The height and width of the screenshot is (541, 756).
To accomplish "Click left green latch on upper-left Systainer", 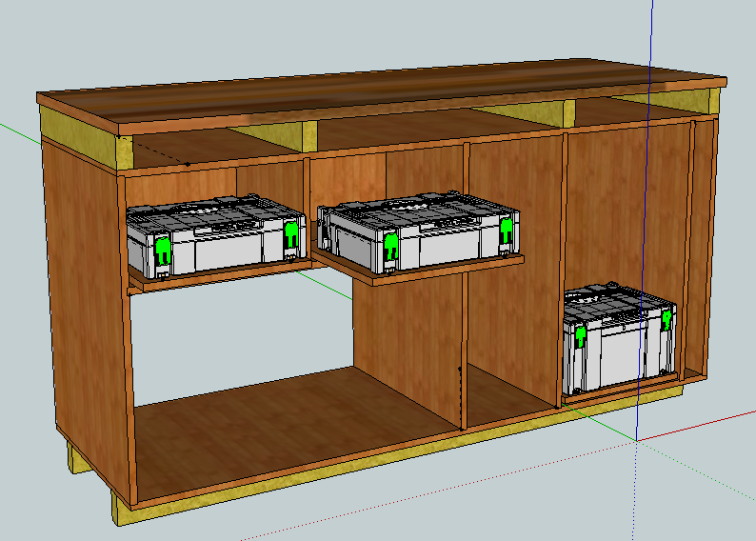I will (x=164, y=251).
